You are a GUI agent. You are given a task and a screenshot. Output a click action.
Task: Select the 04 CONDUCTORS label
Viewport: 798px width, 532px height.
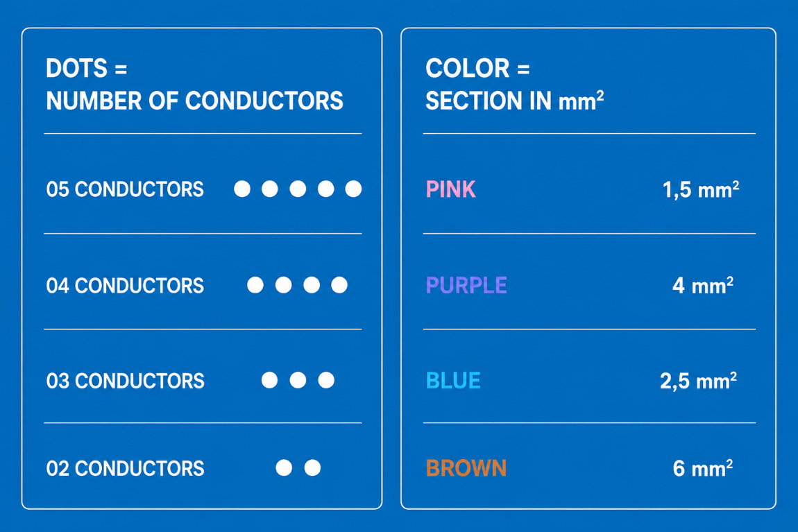125,285
